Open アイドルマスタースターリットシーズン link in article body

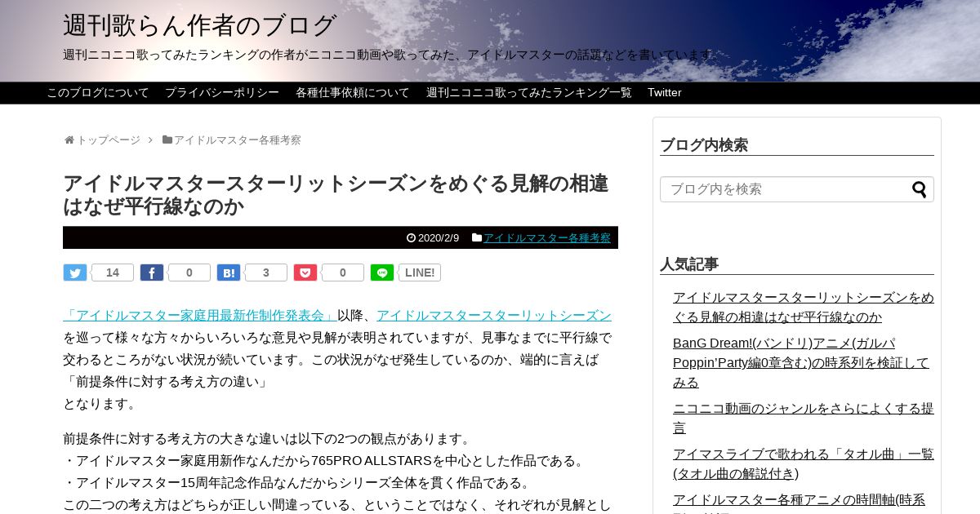click(494, 316)
